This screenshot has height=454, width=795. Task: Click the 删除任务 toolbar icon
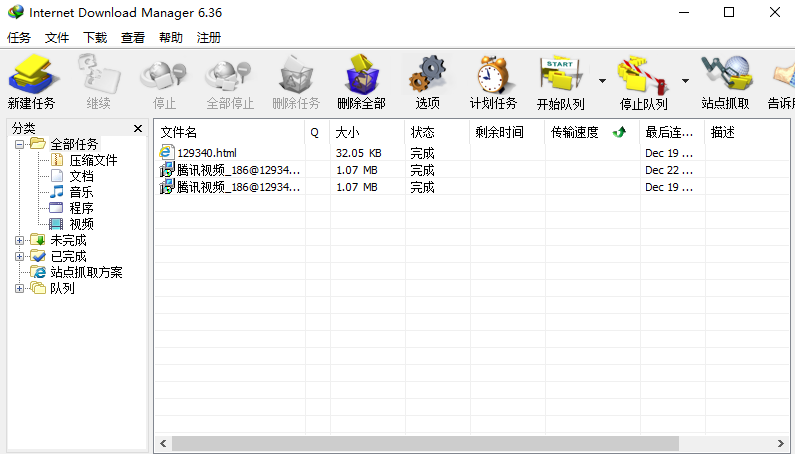tap(296, 76)
